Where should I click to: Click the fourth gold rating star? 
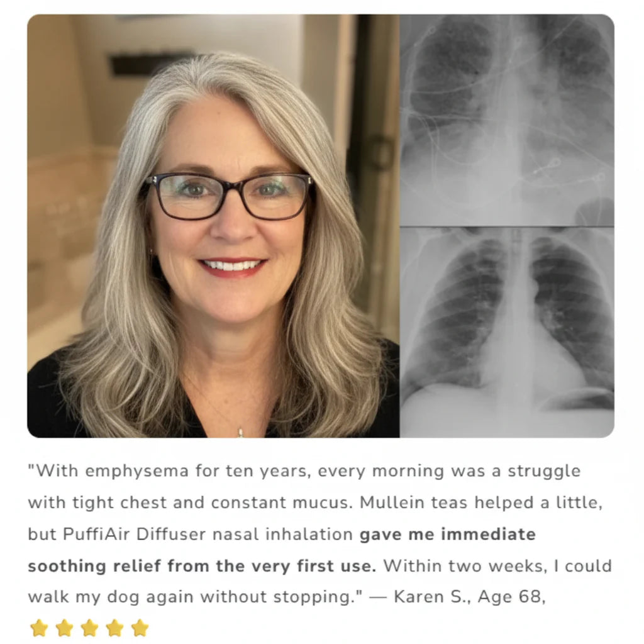(x=114, y=628)
